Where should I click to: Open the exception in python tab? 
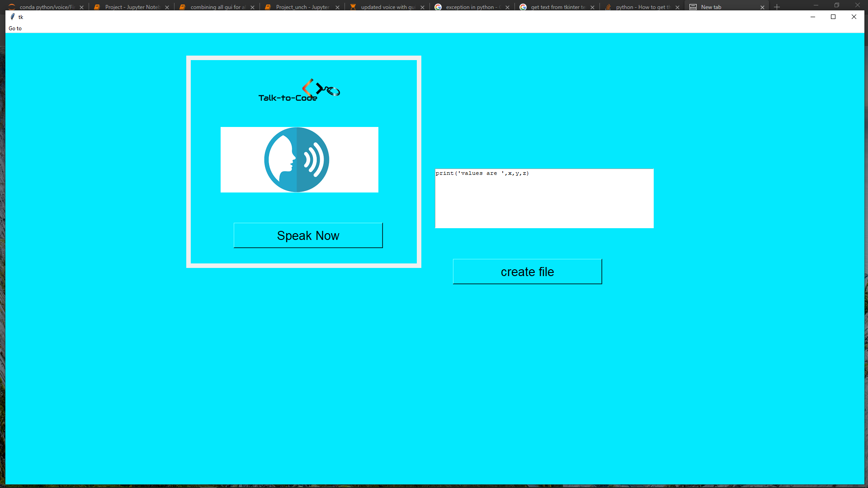coord(473,7)
